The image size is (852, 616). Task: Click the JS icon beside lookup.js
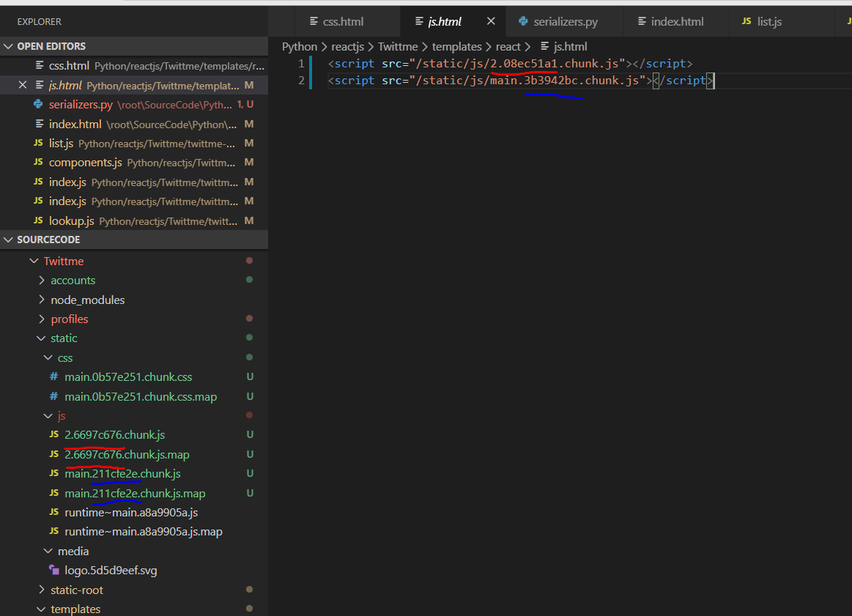[38, 220]
